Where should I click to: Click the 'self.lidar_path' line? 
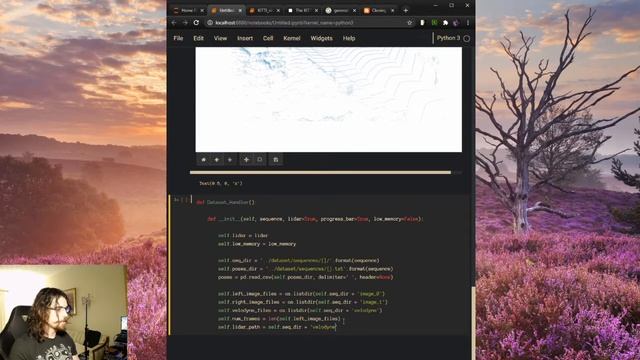tap(277, 327)
